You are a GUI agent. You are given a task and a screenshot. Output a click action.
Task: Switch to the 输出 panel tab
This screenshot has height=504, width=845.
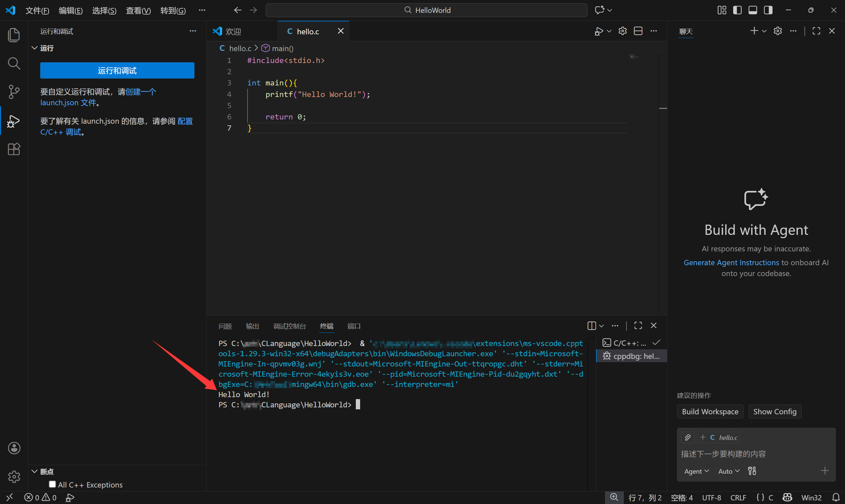252,326
